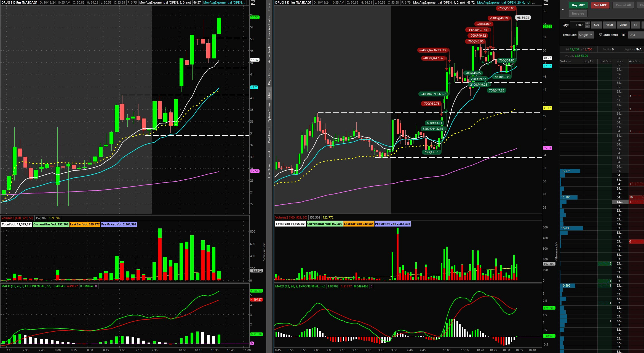The width and height of the screenshot is (644, 353).
Task: Select the -700@53.95 sell order bubble
Action: pos(506,8)
